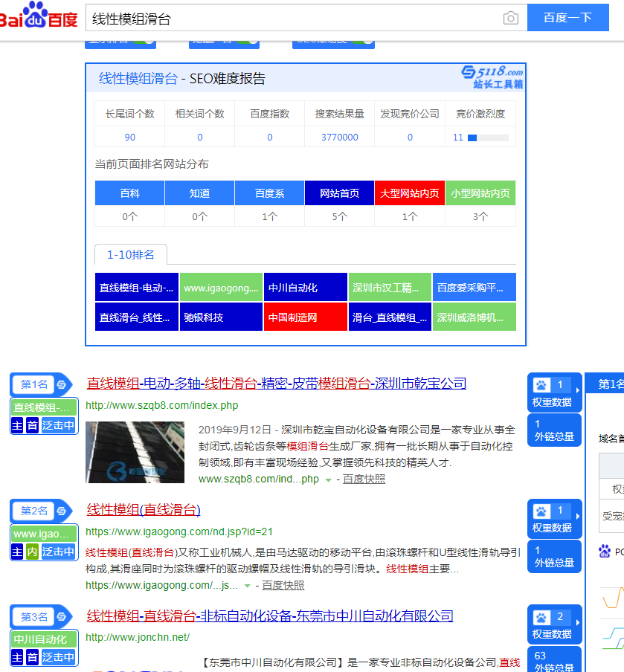Click the 第3名 rank badge
The width and height of the screenshot is (624, 672).
coord(34,617)
